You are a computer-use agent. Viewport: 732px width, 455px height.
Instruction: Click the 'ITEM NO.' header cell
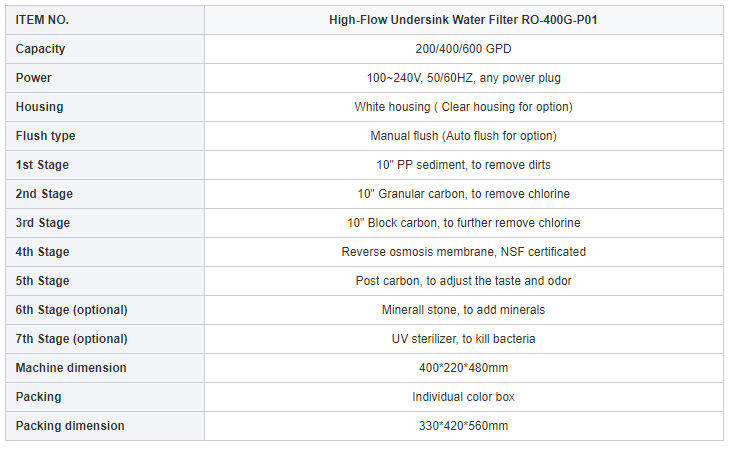tap(43, 20)
